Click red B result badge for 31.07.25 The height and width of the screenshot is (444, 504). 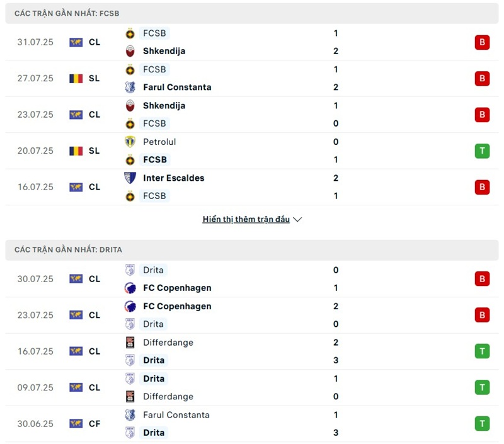[x=482, y=42]
